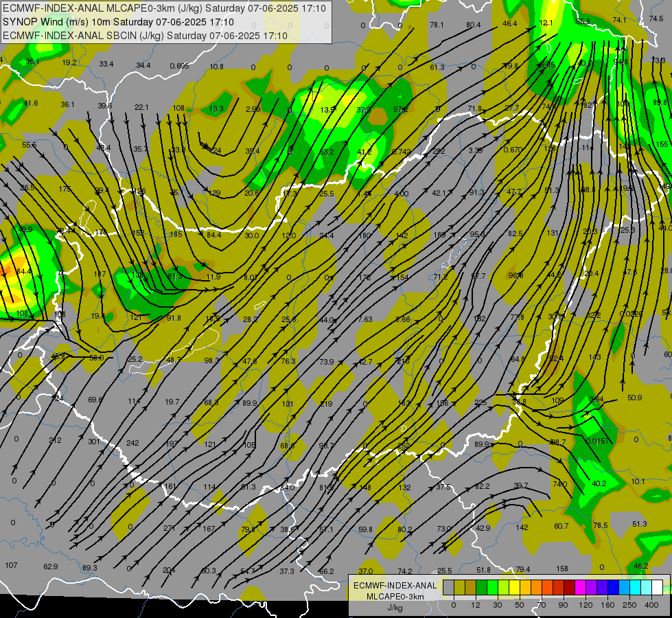Click the legend tick label 90

tap(563, 605)
